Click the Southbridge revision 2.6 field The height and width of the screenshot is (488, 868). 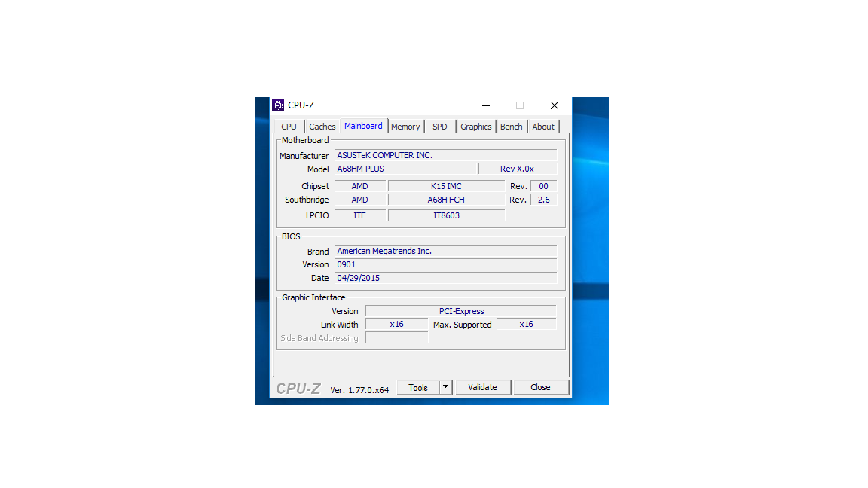543,200
